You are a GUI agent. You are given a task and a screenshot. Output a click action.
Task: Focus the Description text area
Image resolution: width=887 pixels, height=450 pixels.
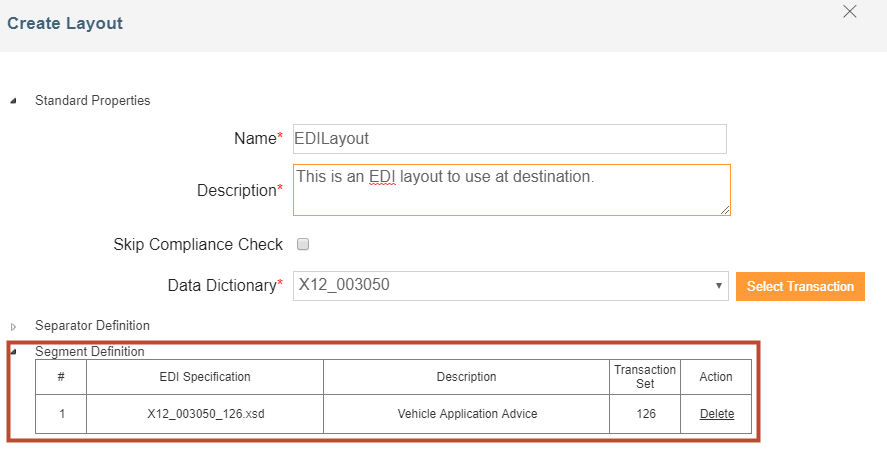[511, 190]
